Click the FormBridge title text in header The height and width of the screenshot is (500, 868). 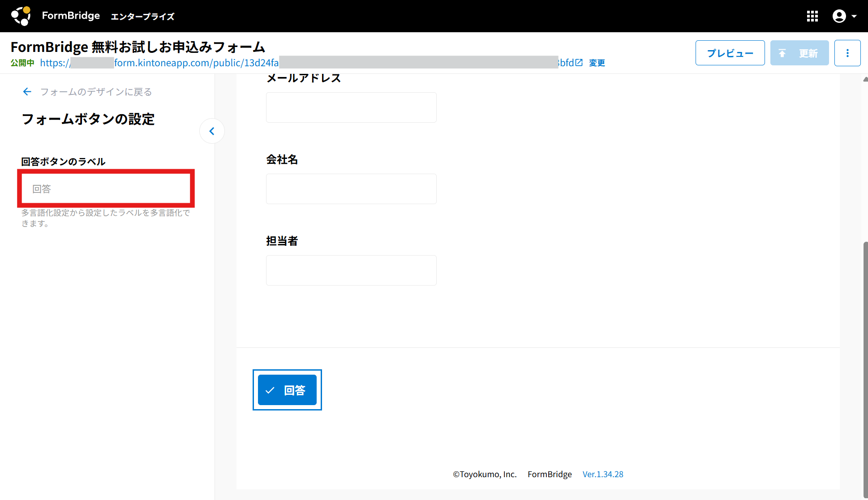pyautogui.click(x=71, y=16)
